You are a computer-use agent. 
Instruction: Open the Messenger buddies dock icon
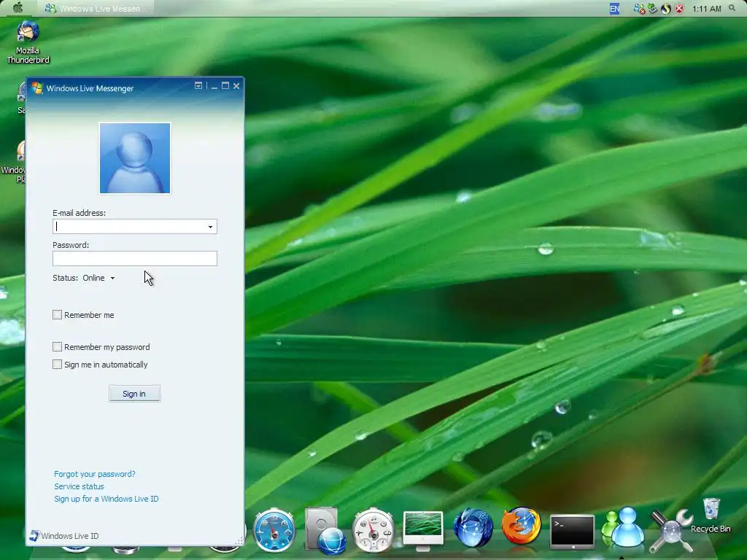(623, 528)
